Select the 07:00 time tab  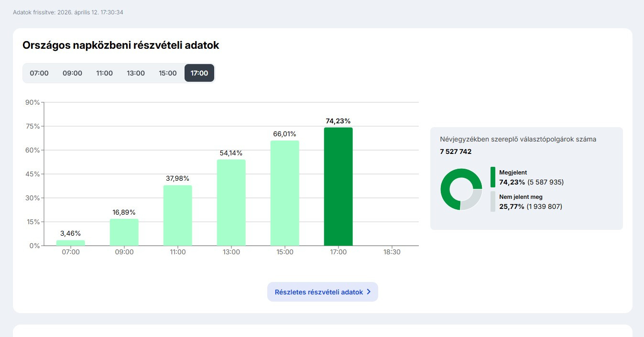pyautogui.click(x=39, y=73)
